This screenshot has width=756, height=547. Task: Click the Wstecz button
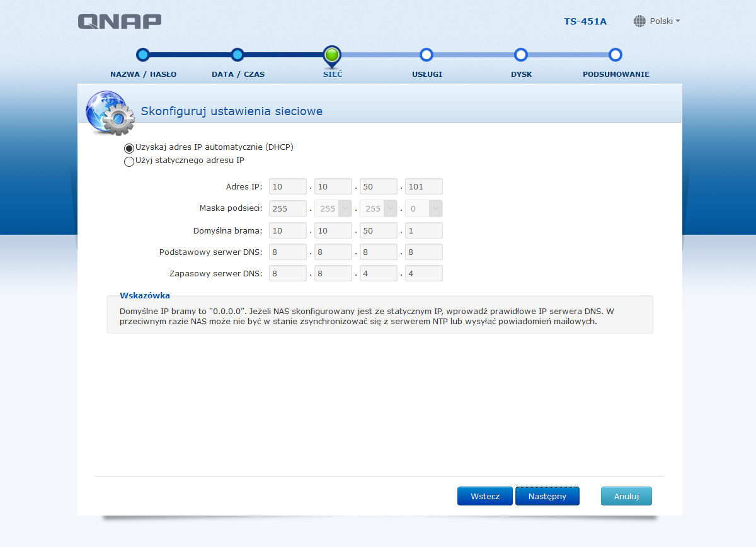click(485, 496)
